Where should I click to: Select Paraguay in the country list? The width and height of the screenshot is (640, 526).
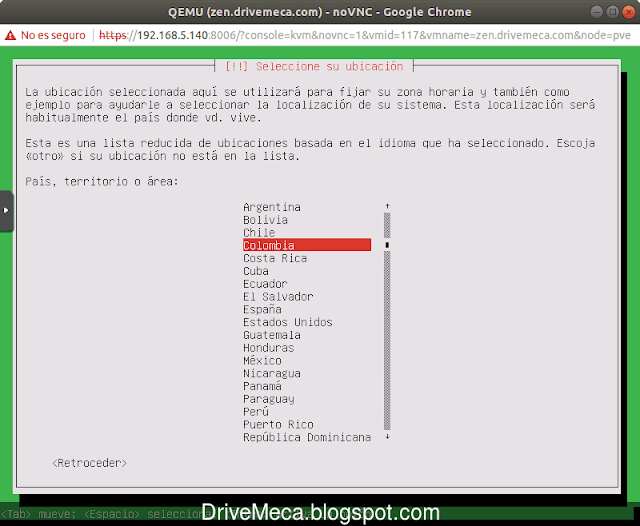point(269,399)
